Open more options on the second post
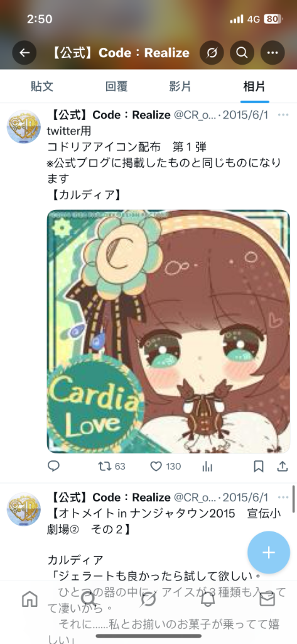Viewport: 297px width, 644px height. 283,498
